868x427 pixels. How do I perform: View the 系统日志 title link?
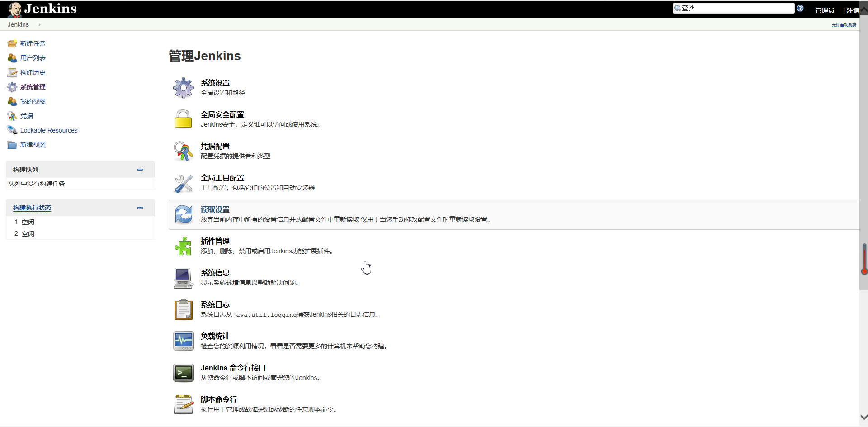point(215,304)
